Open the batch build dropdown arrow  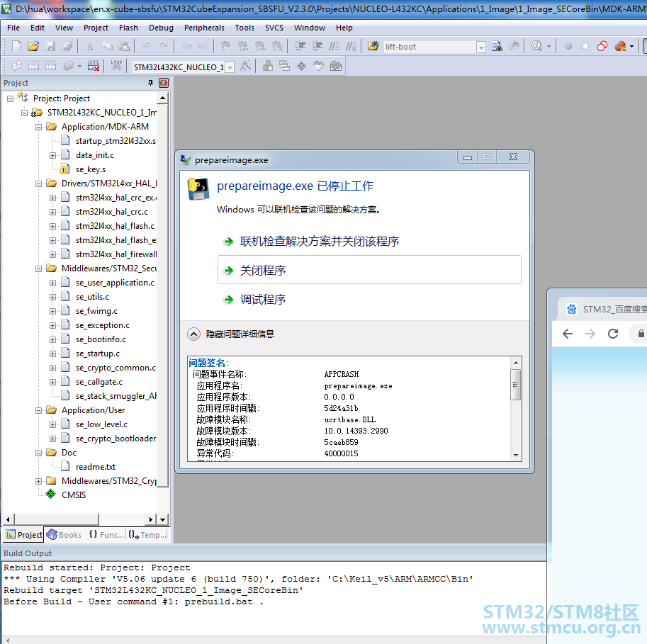pyautogui.click(x=79, y=66)
